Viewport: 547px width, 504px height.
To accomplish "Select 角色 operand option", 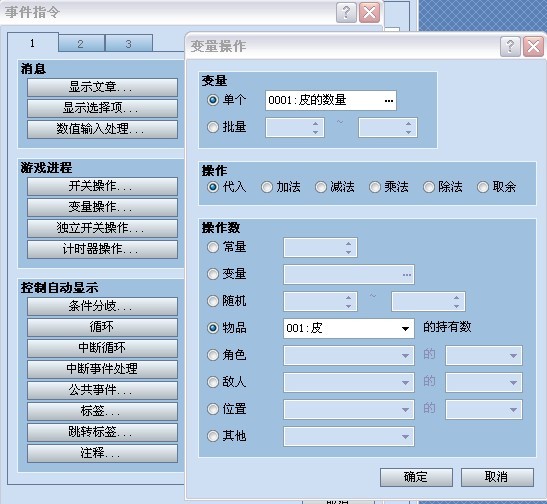I will 213,355.
